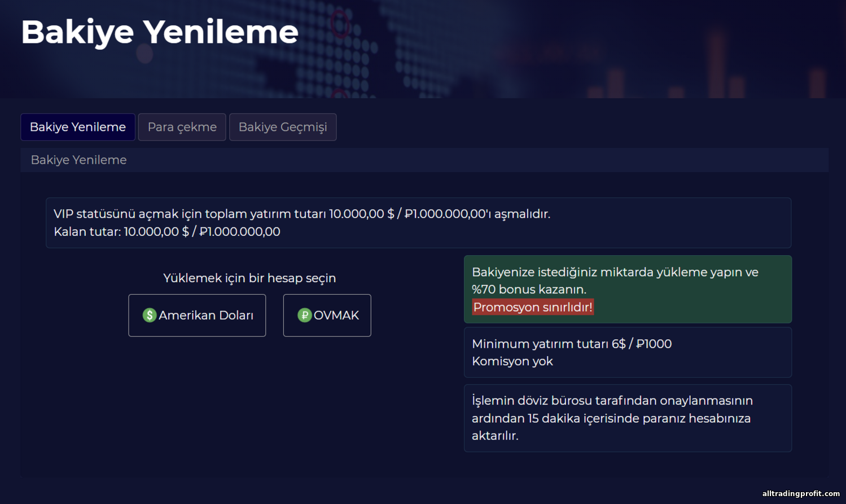Screen dimensions: 846x504
Task: Switch to the Para çekme tab
Action: 182,127
